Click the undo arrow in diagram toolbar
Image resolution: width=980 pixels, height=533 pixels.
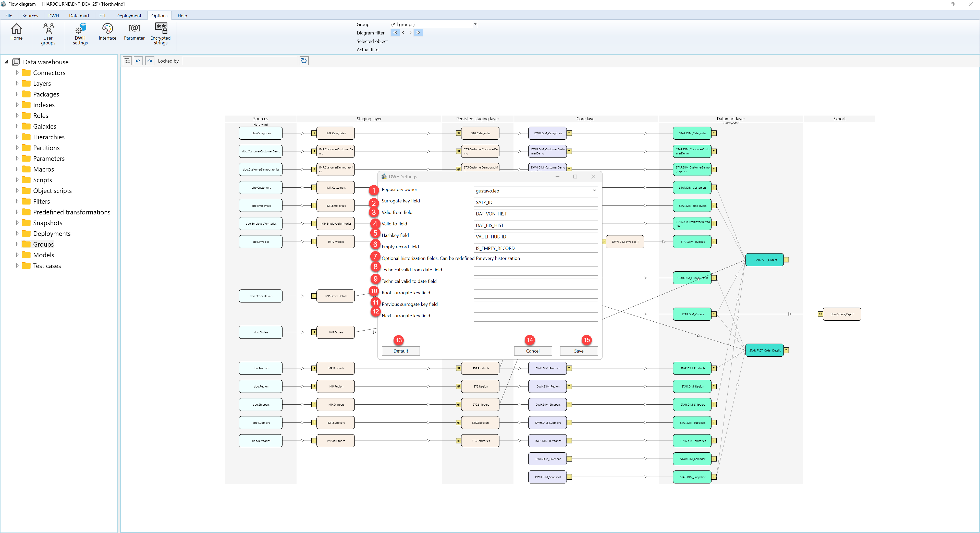click(138, 61)
